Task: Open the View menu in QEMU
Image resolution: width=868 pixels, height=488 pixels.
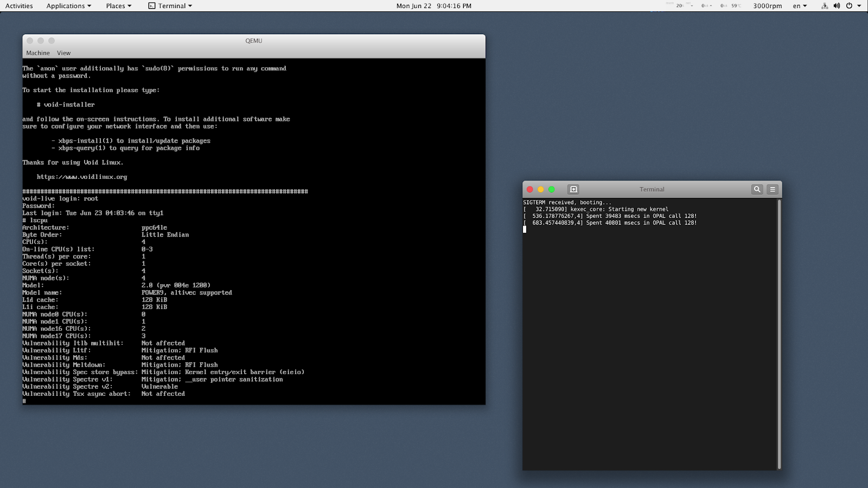Action: point(64,53)
